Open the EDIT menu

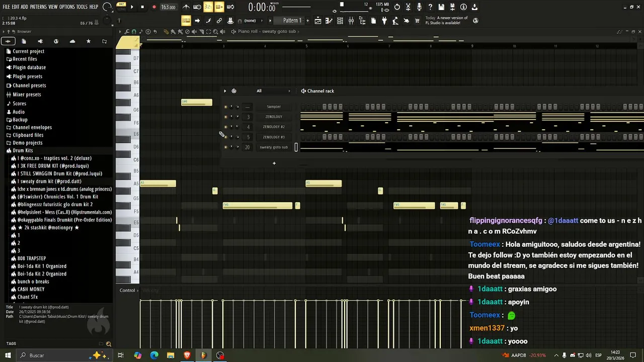pyautogui.click(x=16, y=7)
